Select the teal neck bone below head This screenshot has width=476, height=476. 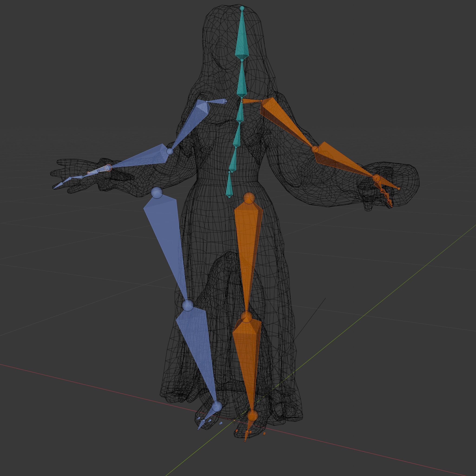click(242, 81)
